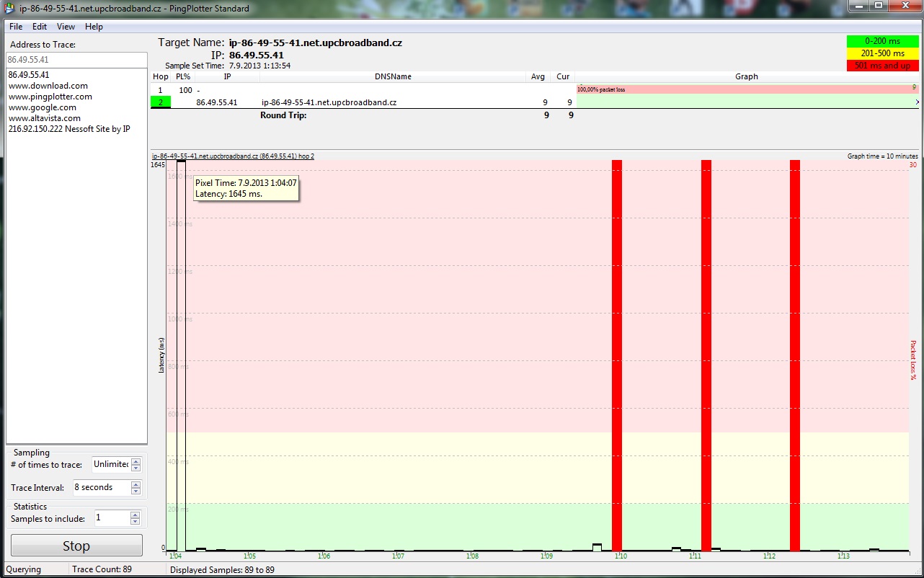The width and height of the screenshot is (924, 578).
Task: Click the red packet loss bar after 1:11
Action: click(x=706, y=355)
